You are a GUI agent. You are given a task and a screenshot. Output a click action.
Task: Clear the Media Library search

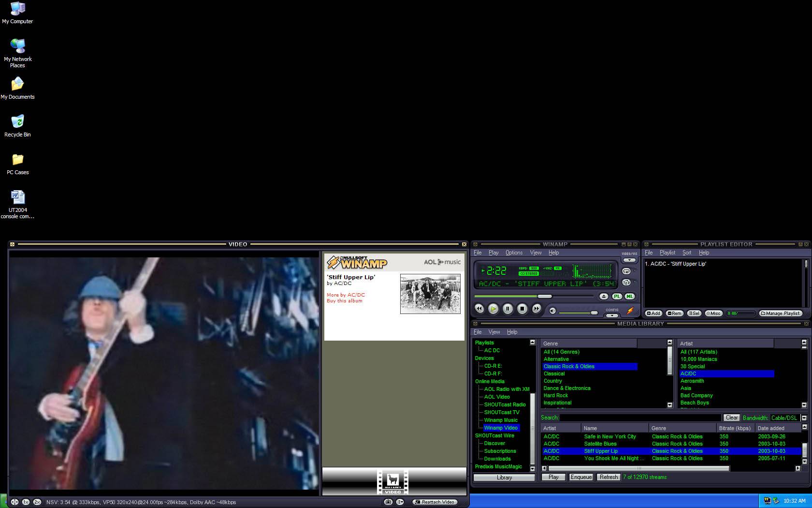[x=732, y=418]
